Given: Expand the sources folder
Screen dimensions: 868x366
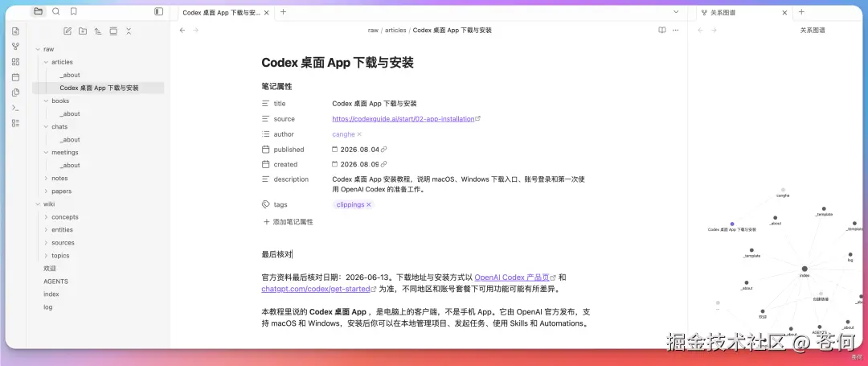Looking at the screenshot, I should 46,242.
